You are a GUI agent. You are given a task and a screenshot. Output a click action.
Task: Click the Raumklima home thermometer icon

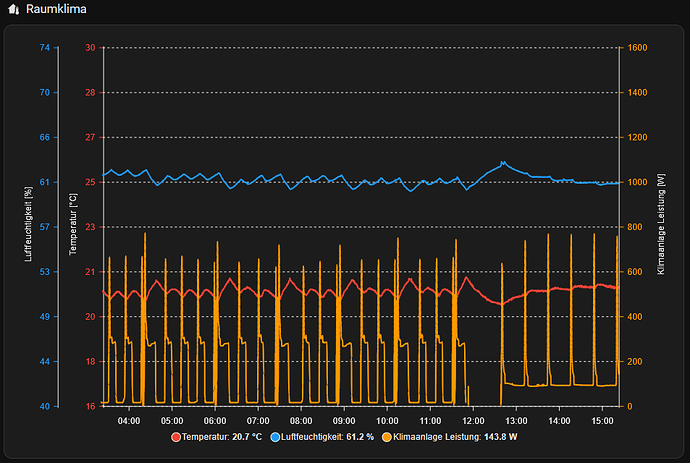14,9
